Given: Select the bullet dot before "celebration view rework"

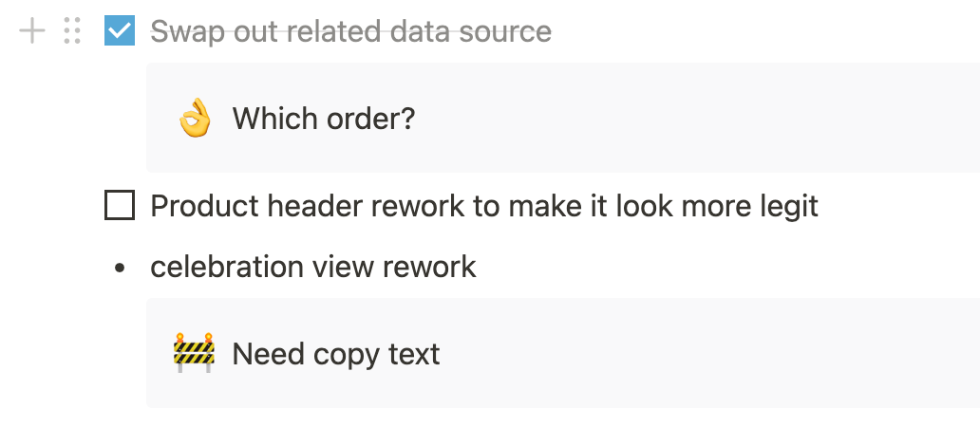Looking at the screenshot, I should click(120, 268).
